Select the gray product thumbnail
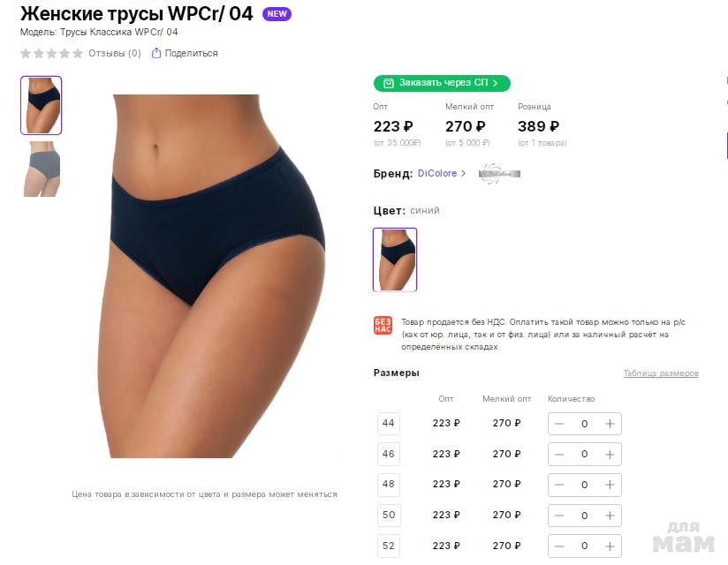Image resolution: width=728 pixels, height=565 pixels. (x=42, y=169)
